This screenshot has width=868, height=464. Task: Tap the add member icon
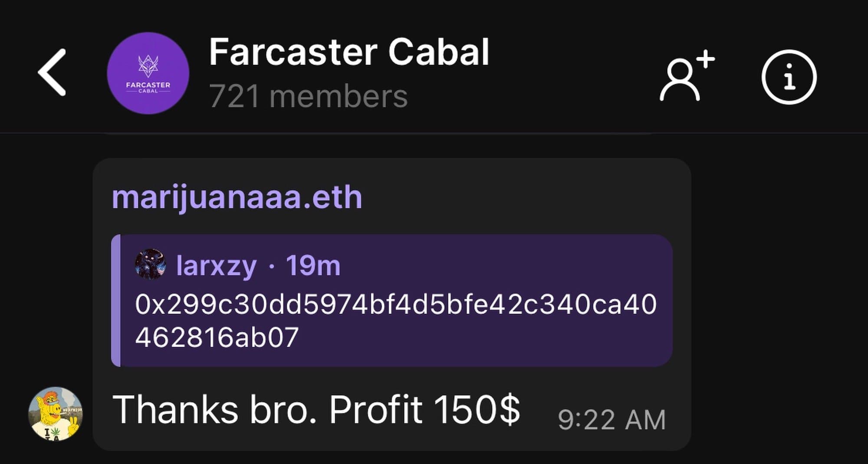coord(686,76)
